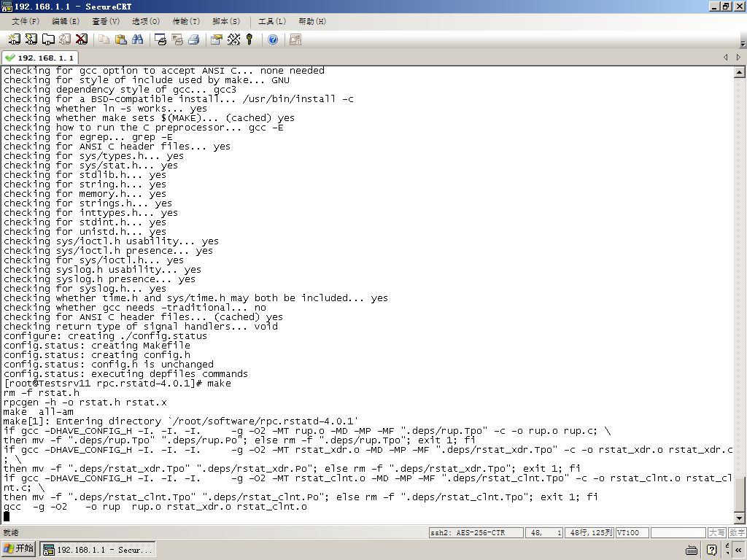Open the 查看(V) menu
Image resolution: width=747 pixels, height=560 pixels.
tap(105, 21)
